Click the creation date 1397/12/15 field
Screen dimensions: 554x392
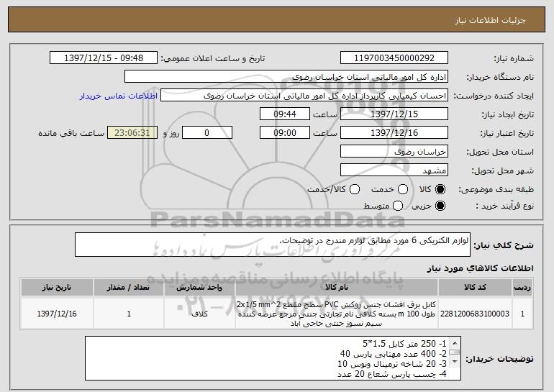coord(394,114)
